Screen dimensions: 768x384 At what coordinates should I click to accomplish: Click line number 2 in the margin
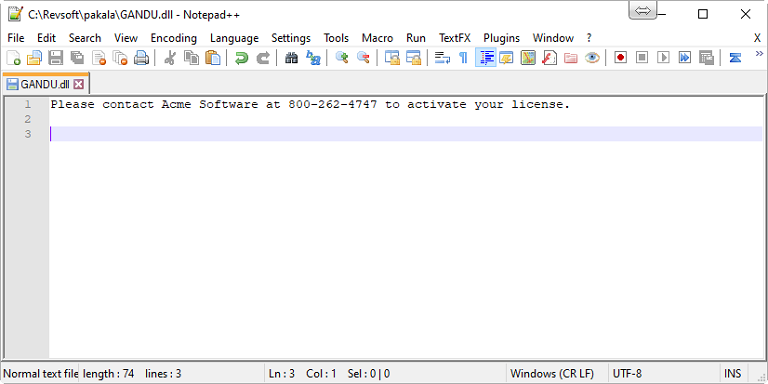tap(28, 119)
